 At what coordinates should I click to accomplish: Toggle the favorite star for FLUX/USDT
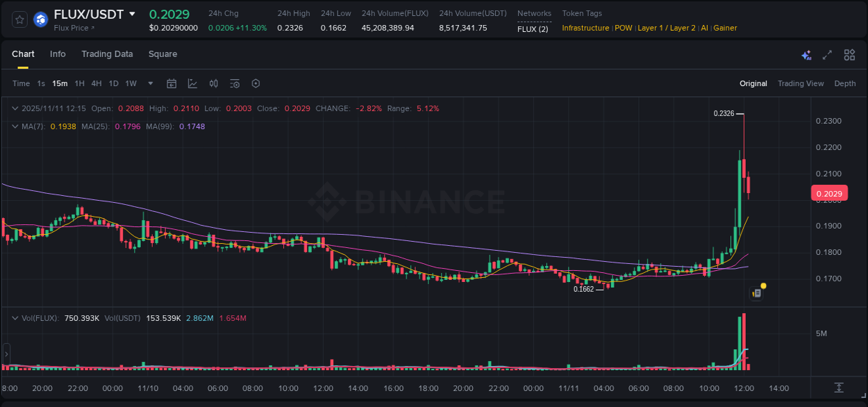click(19, 19)
